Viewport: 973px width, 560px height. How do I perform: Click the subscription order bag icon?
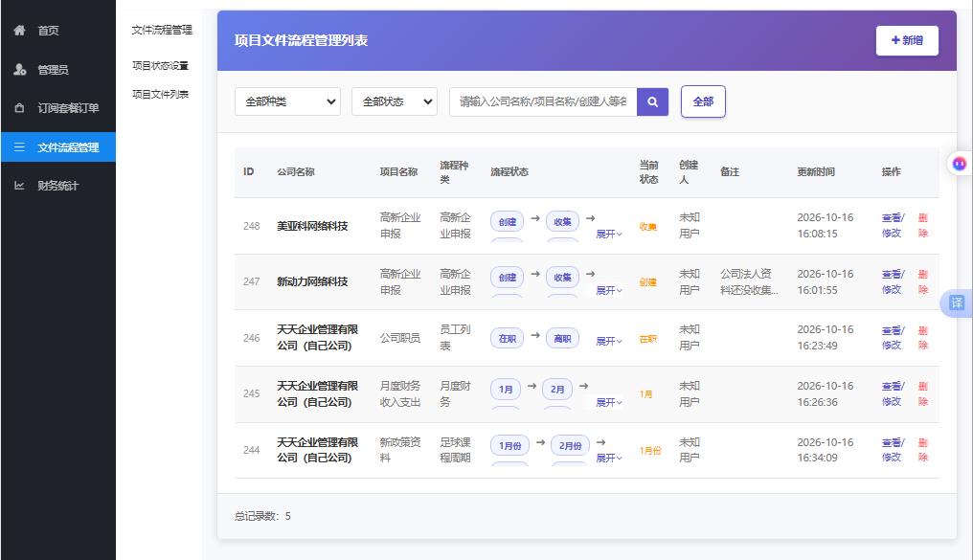20,108
